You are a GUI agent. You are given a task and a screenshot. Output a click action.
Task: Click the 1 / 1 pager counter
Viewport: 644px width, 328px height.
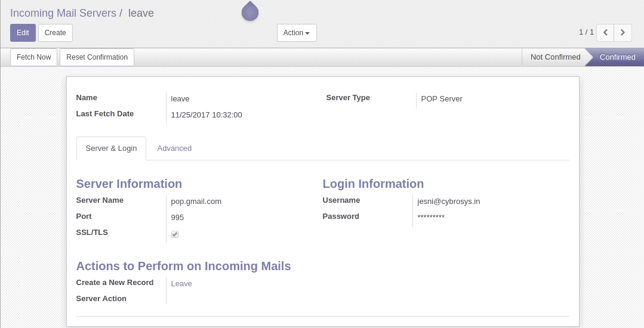(586, 32)
